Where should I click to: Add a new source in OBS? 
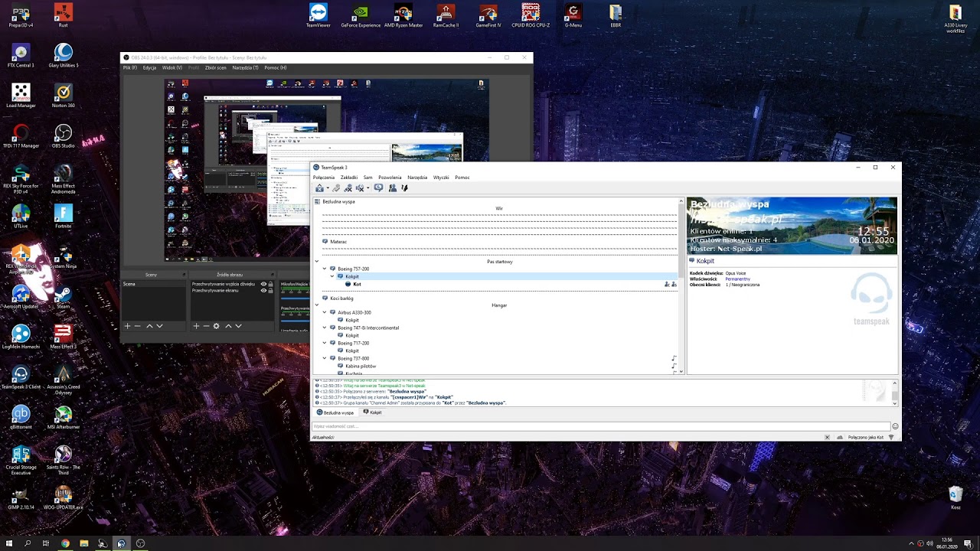(x=196, y=326)
